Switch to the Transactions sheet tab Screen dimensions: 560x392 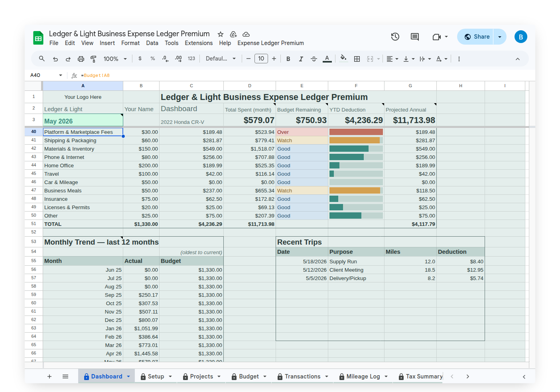(302, 376)
